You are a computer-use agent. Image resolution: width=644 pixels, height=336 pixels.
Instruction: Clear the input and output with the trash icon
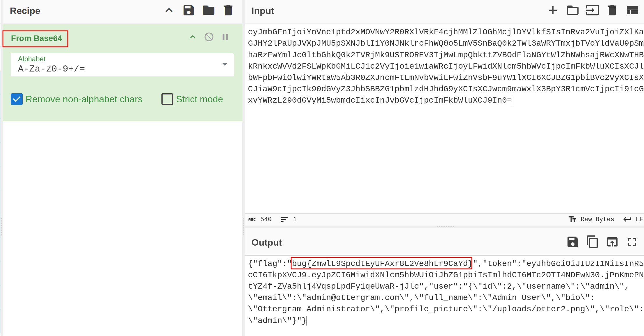click(612, 10)
